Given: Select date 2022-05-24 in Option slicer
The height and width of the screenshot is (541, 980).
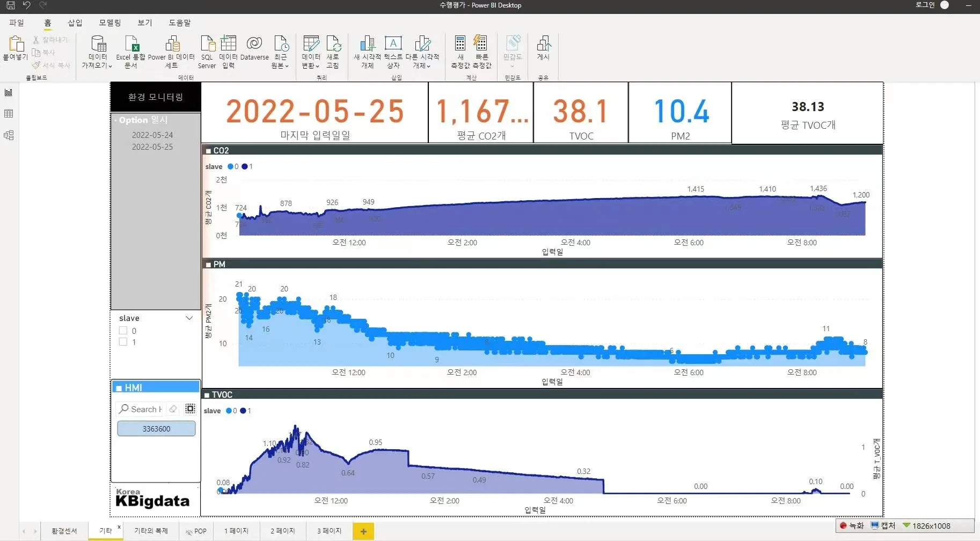Looking at the screenshot, I should tap(152, 135).
